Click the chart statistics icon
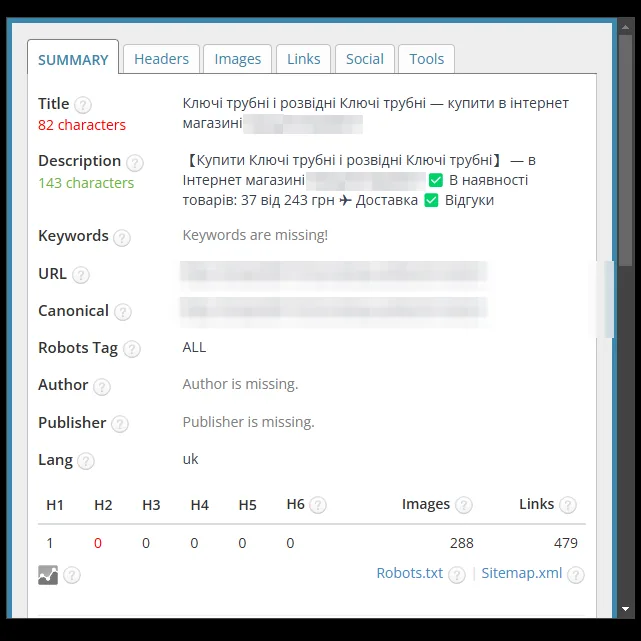The height and width of the screenshot is (641, 641). (48, 575)
